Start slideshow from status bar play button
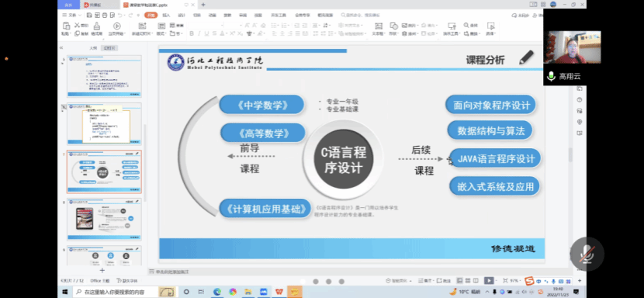The height and width of the screenshot is (298, 644). pos(489,280)
